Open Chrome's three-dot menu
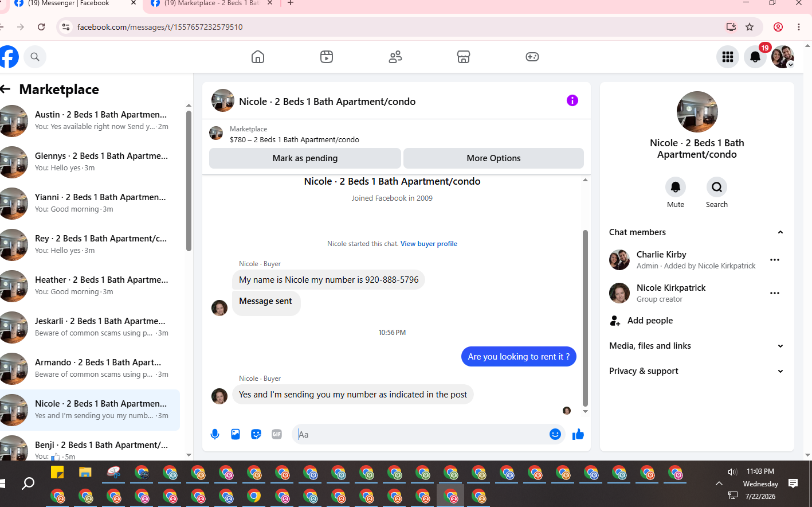This screenshot has height=507, width=812. click(799, 27)
